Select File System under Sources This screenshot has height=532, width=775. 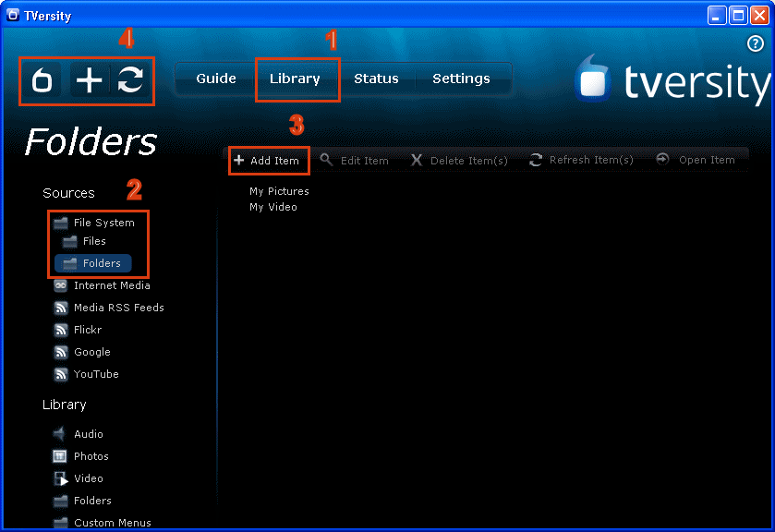tap(94, 223)
